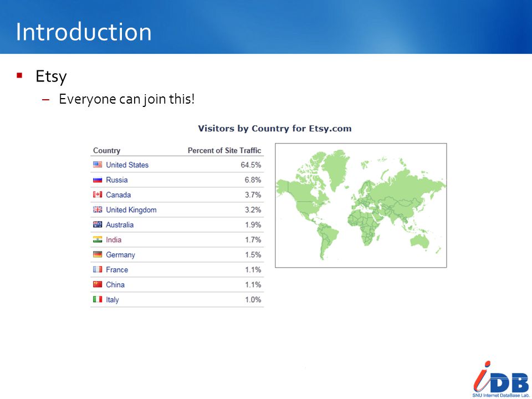This screenshot has width=532, height=399.
Task: Select the 64.5% traffic value
Action: tap(250, 165)
